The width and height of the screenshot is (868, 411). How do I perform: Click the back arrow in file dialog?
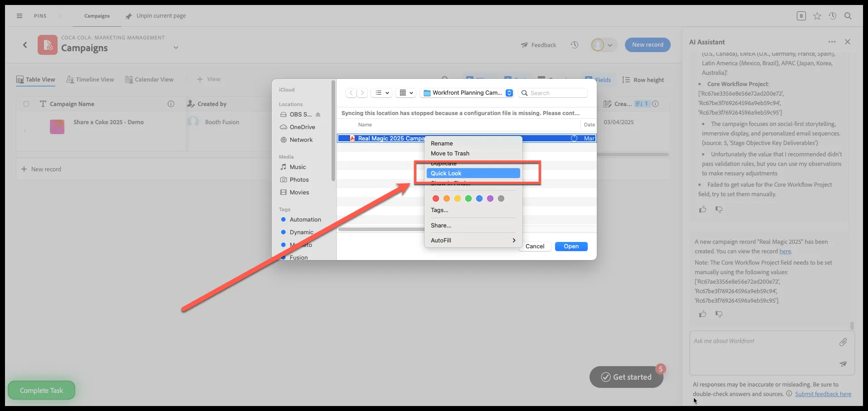pos(351,93)
